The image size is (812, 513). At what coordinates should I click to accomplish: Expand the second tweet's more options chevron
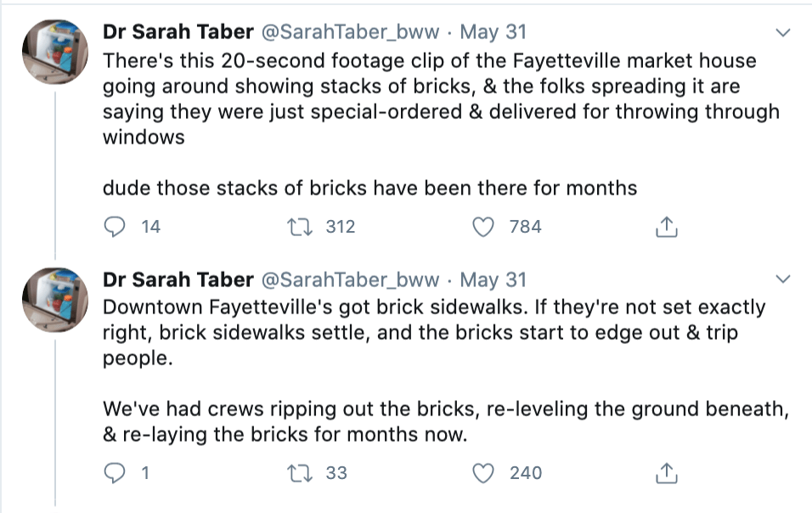[783, 279]
